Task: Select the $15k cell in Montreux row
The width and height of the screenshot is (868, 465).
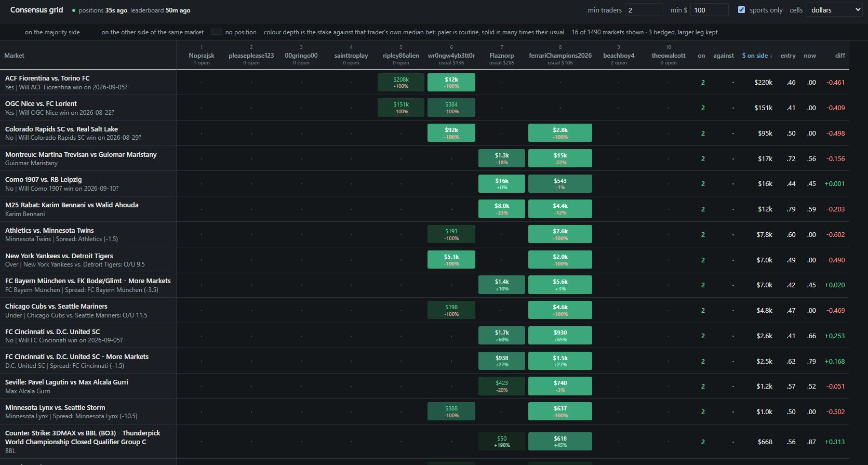Action: [560, 158]
